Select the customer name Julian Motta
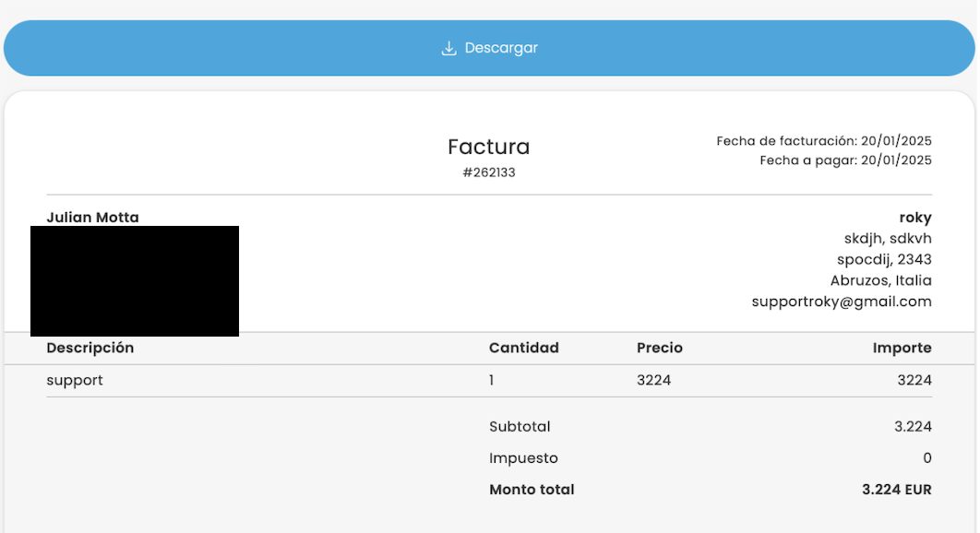 [92, 218]
